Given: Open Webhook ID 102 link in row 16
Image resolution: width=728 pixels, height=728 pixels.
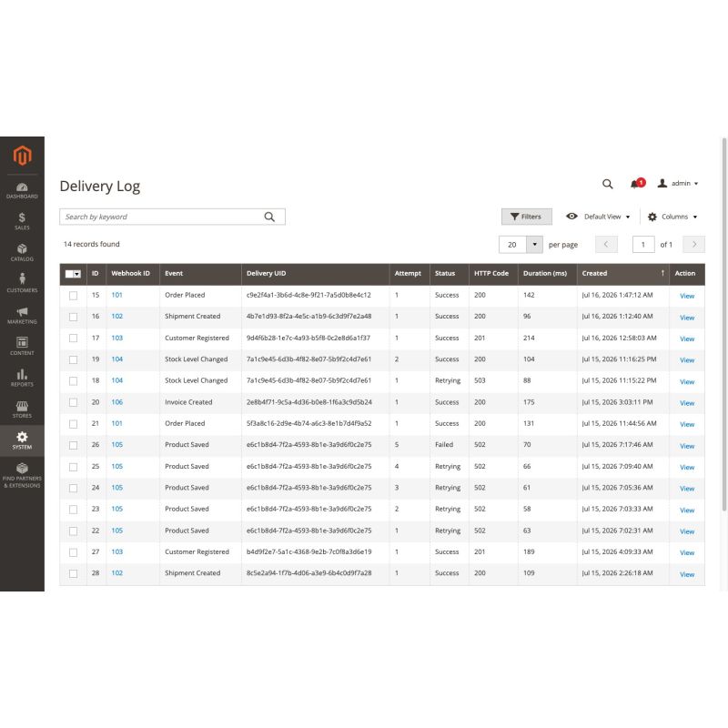Looking at the screenshot, I should coord(117,317).
